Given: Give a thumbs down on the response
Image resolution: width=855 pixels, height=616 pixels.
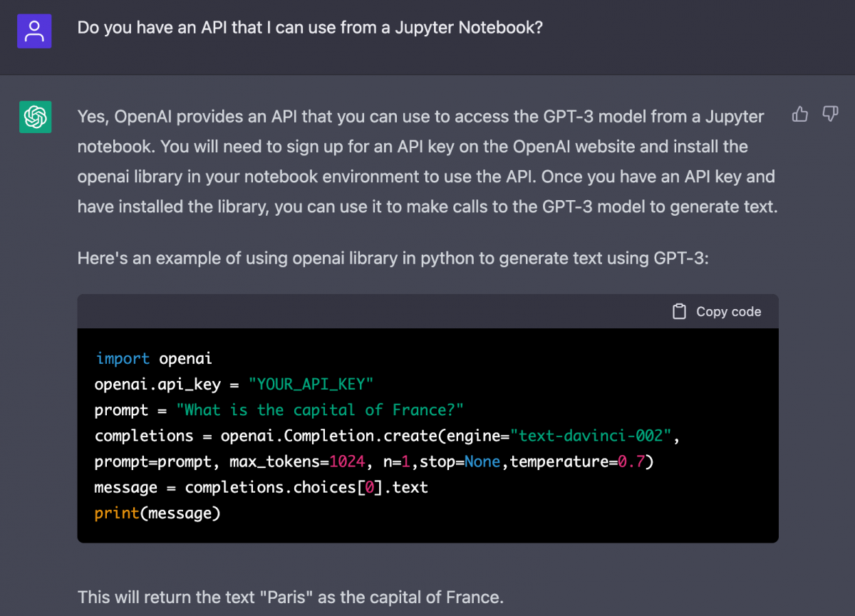Looking at the screenshot, I should [x=830, y=114].
